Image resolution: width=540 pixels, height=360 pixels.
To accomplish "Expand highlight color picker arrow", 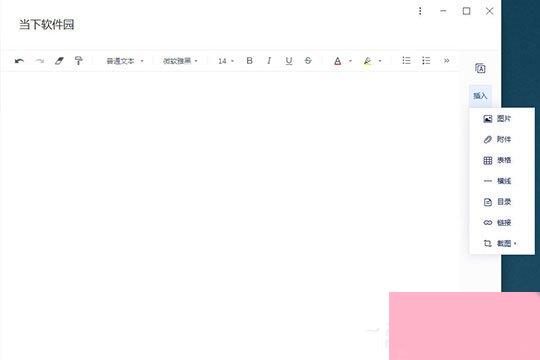I will (380, 61).
